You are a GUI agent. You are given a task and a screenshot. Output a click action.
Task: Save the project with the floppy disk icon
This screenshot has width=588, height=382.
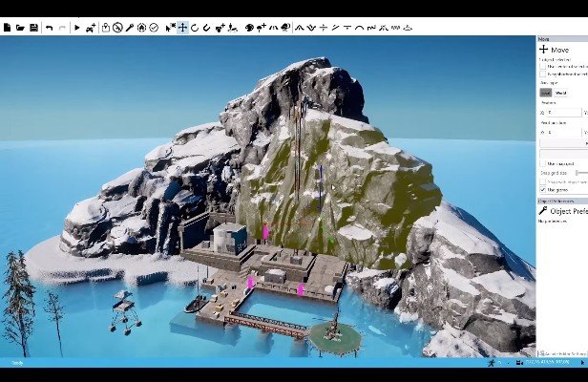coord(33,28)
